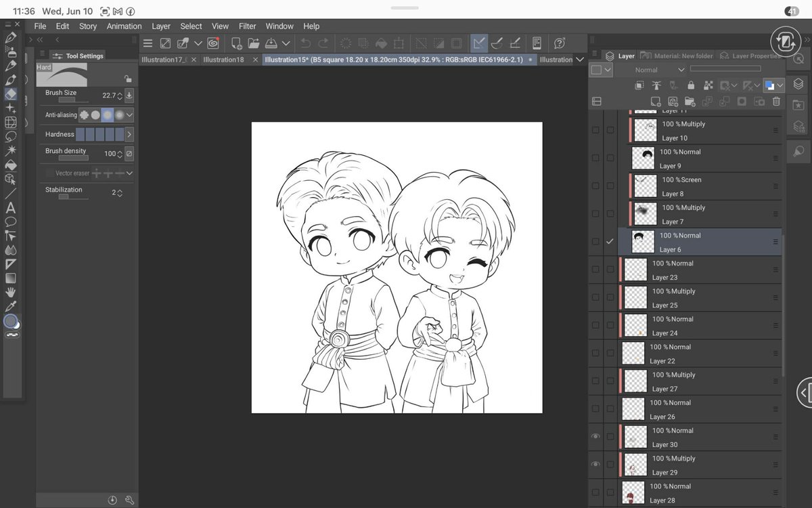
Task: Toggle Snap to ruler in command bar
Action: pyautogui.click(x=479, y=43)
